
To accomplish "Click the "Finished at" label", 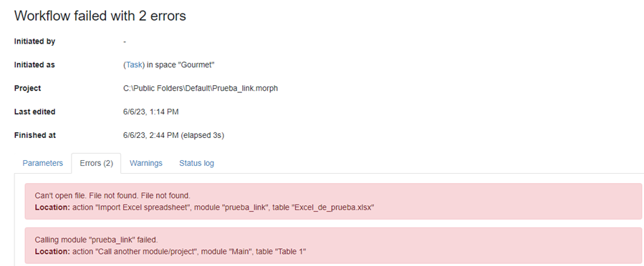I will [x=35, y=135].
